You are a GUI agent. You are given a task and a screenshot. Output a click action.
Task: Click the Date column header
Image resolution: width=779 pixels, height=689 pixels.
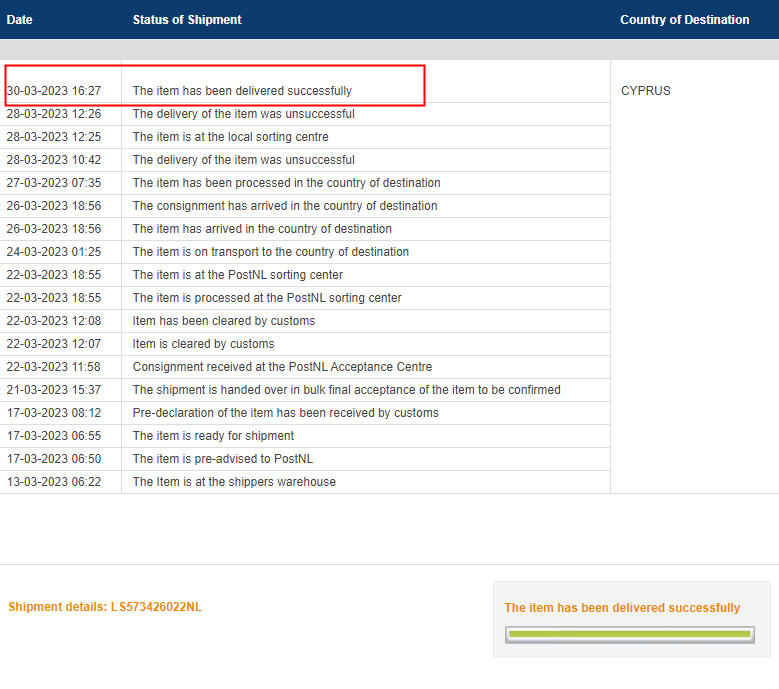[x=20, y=20]
